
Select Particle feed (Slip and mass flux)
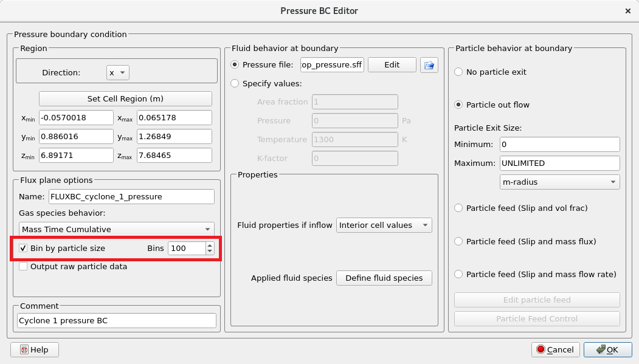point(459,241)
